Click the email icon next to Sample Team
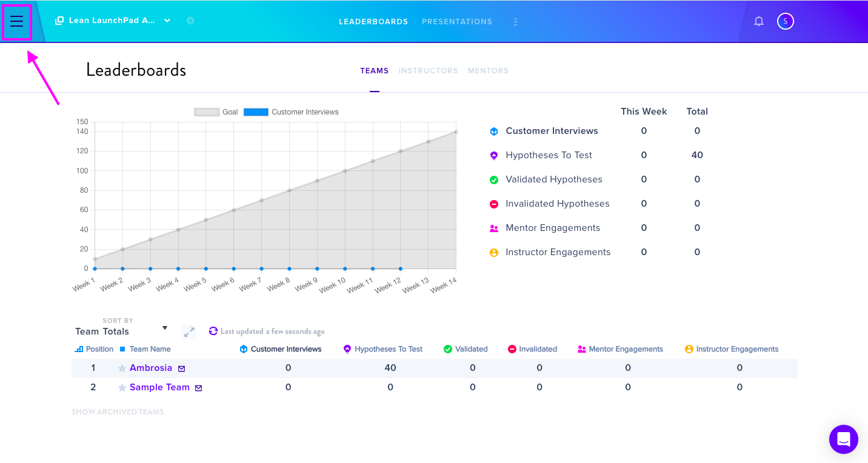 click(198, 388)
